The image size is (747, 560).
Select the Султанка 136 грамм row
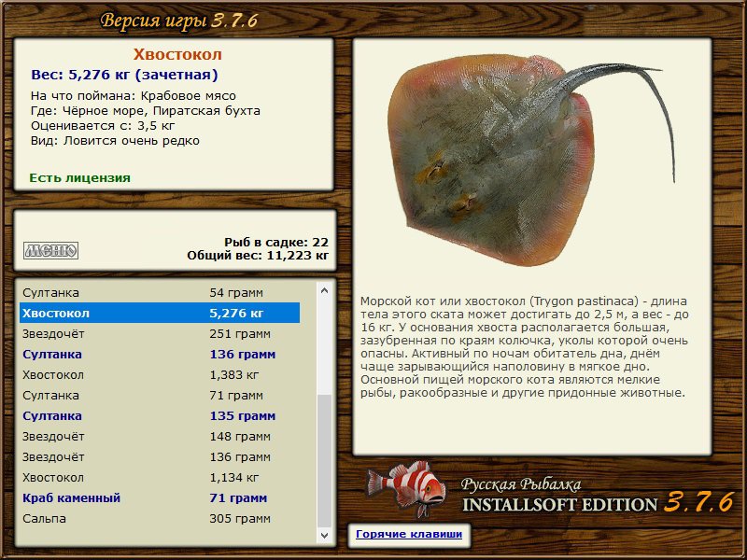coord(160,355)
